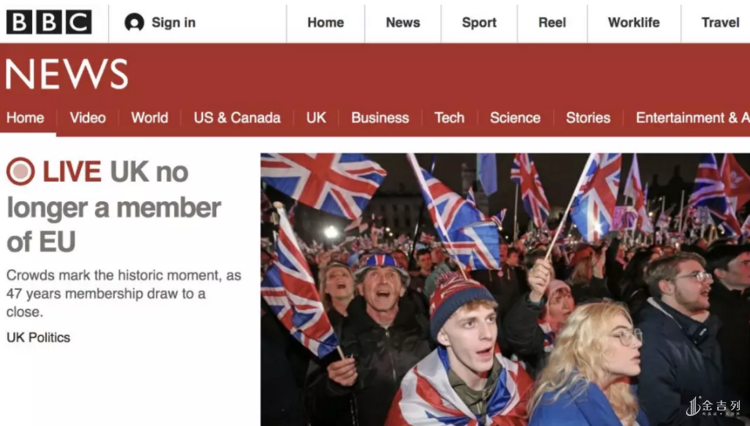Open the headline UK no longer member of EU

[x=114, y=207]
